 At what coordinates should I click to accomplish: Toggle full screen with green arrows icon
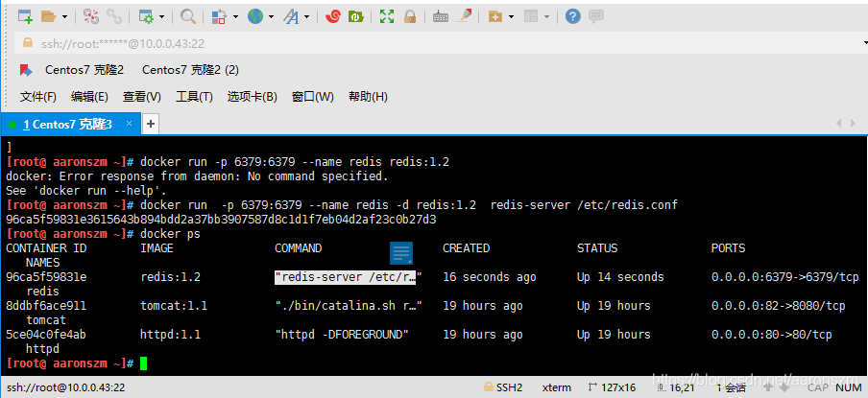tap(386, 16)
